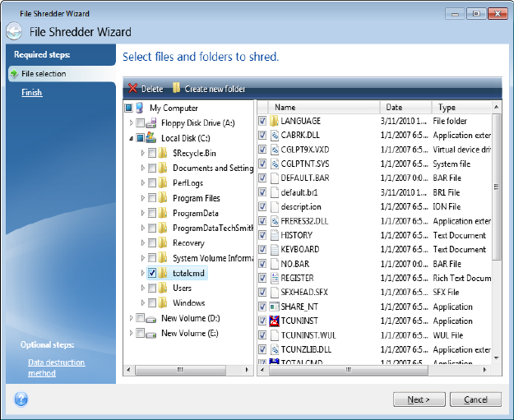Check the PerfLogs folder checkbox

click(152, 182)
